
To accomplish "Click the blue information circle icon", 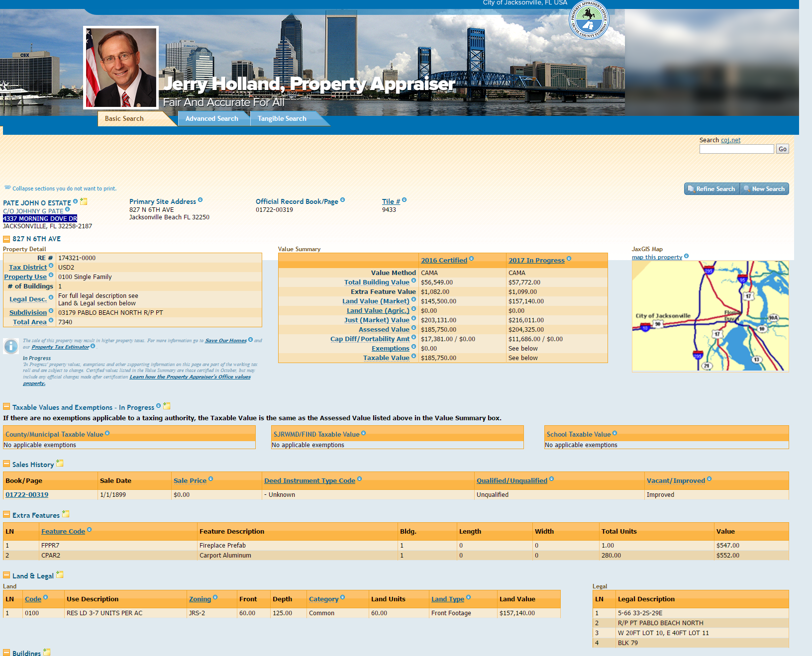I will click(x=11, y=346).
